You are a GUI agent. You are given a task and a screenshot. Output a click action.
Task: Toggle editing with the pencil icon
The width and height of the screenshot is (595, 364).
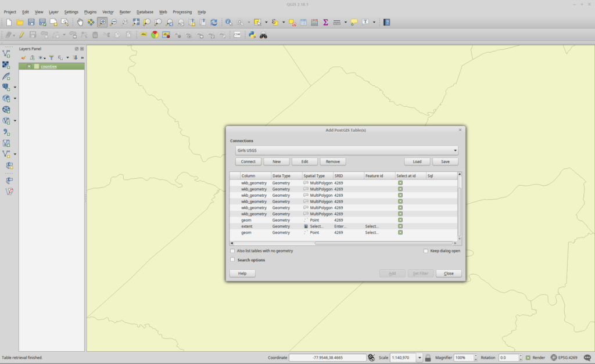22,34
